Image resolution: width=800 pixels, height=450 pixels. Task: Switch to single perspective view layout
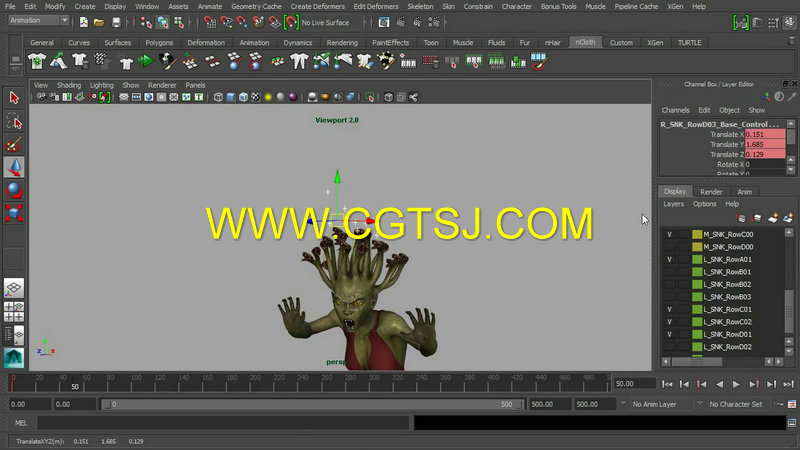[14, 288]
